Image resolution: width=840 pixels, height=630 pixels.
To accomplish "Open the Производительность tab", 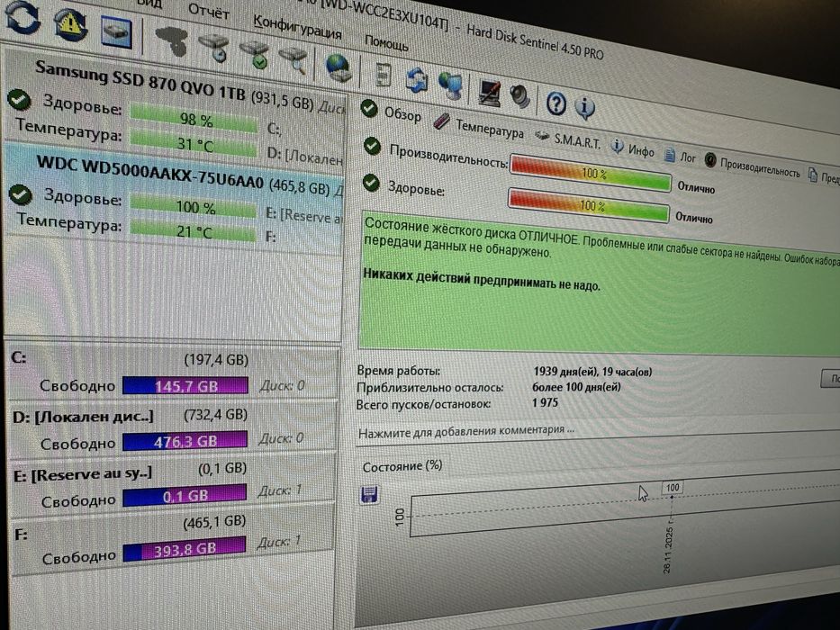I will coord(752,166).
